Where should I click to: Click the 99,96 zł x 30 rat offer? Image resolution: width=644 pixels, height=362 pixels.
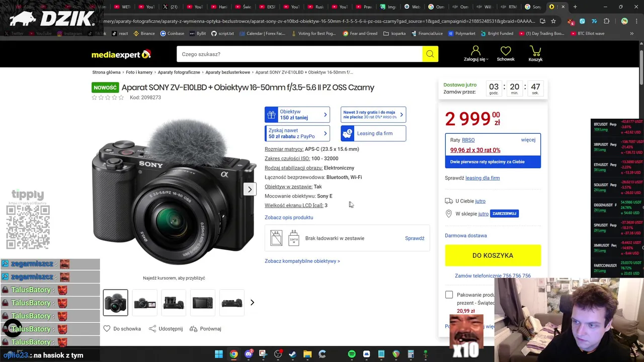pyautogui.click(x=475, y=150)
